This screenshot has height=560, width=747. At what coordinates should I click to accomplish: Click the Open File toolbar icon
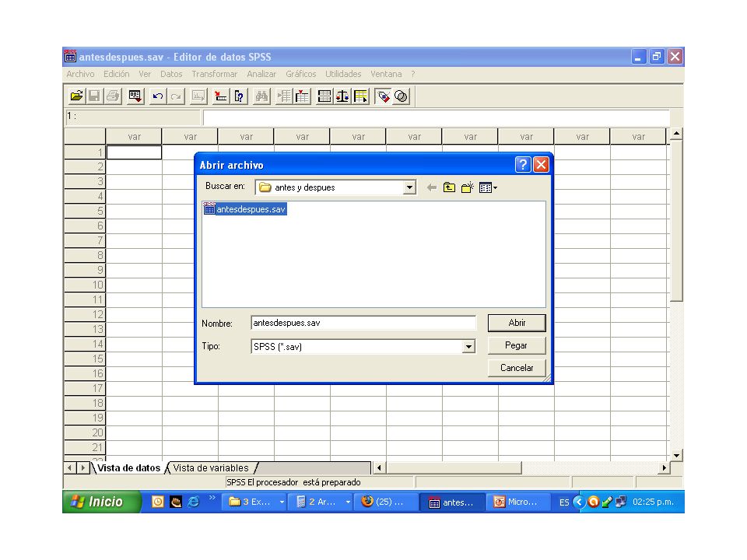point(76,96)
